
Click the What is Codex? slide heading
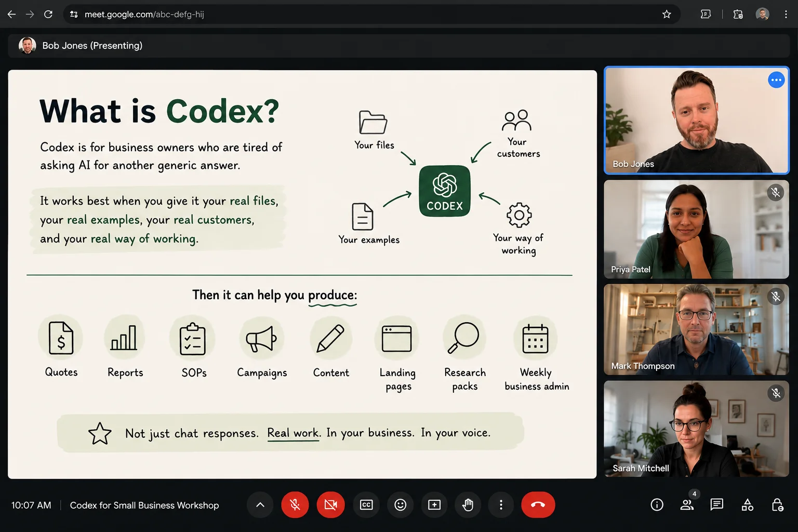pyautogui.click(x=159, y=111)
